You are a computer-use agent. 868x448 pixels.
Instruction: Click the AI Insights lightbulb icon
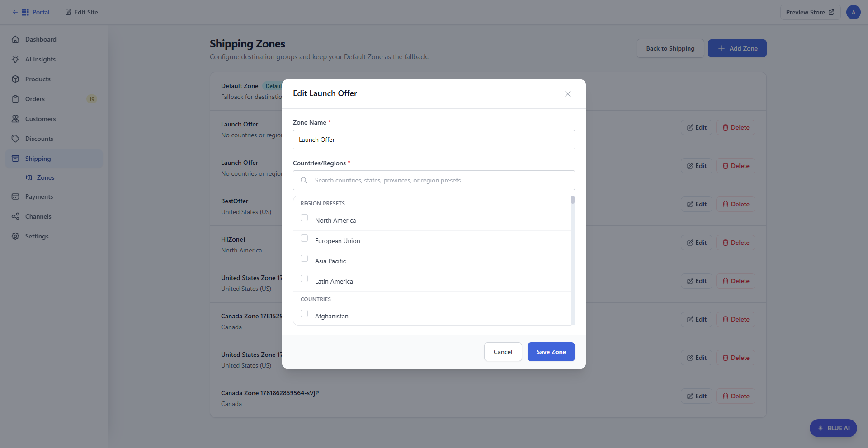pos(15,59)
